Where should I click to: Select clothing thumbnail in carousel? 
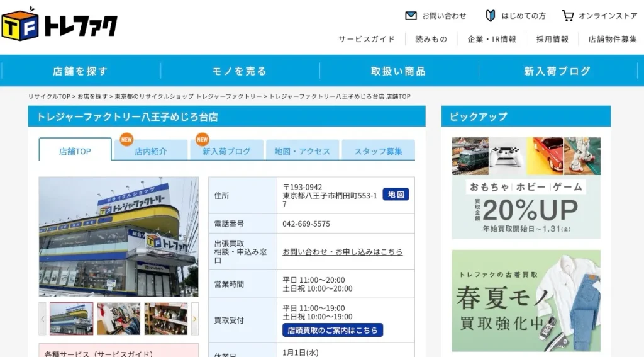tap(119, 319)
